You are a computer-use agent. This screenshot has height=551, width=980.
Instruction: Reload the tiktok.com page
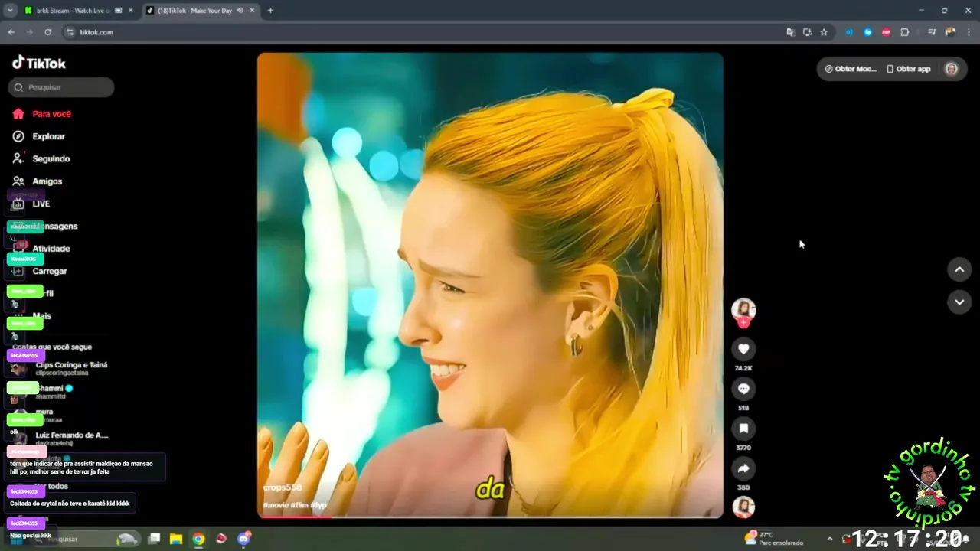[47, 32]
